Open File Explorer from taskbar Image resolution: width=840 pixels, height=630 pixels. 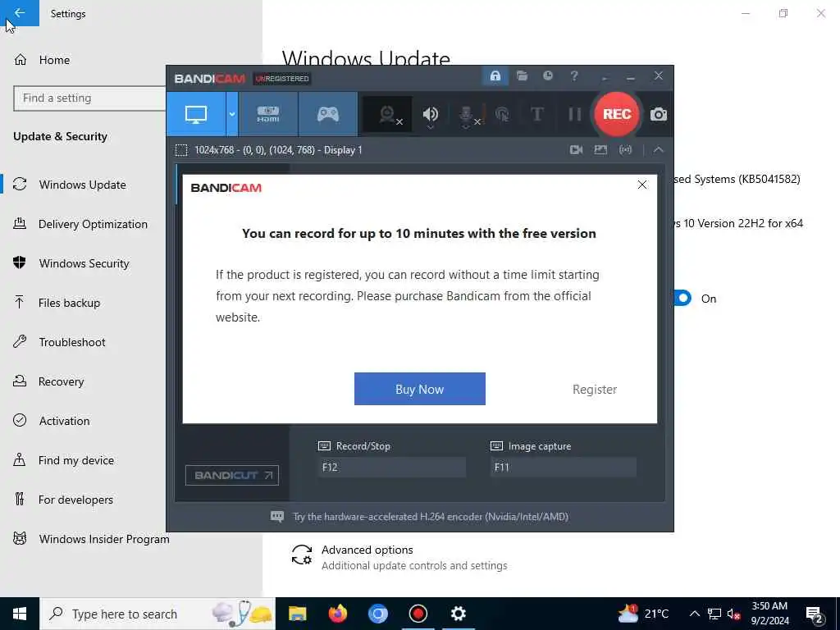click(297, 614)
